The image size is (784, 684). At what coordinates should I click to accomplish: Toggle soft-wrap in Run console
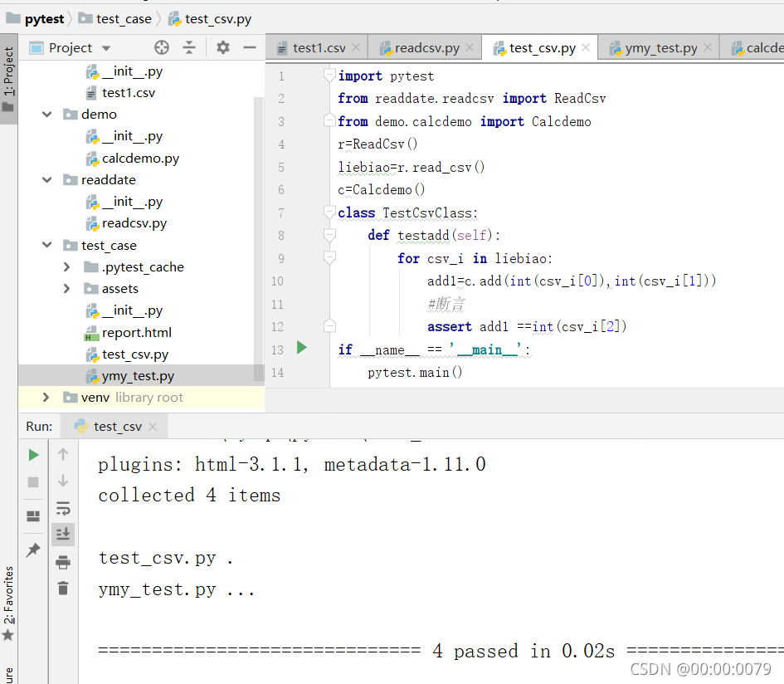(63, 508)
